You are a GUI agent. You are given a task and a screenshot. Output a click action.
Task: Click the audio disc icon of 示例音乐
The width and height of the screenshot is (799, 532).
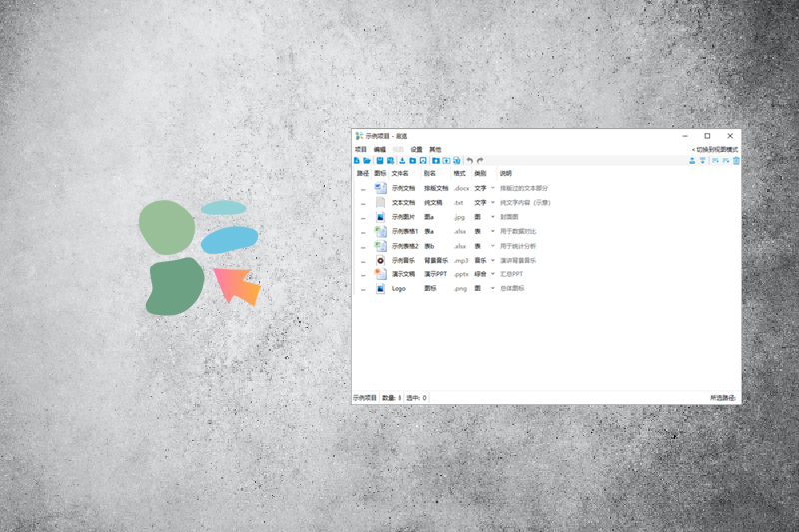[381, 261]
